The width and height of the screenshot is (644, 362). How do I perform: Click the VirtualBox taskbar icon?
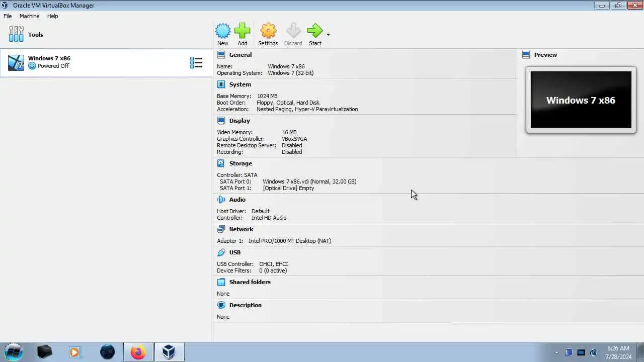click(169, 352)
